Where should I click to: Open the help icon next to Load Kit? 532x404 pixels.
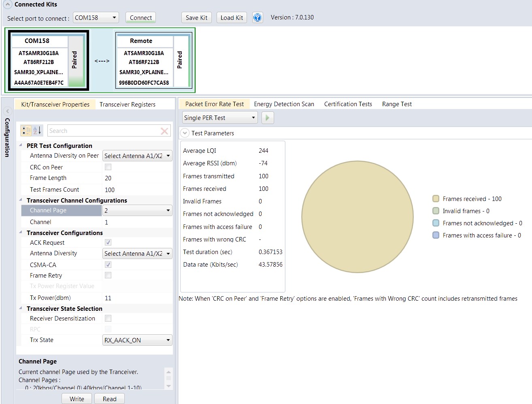(x=257, y=17)
